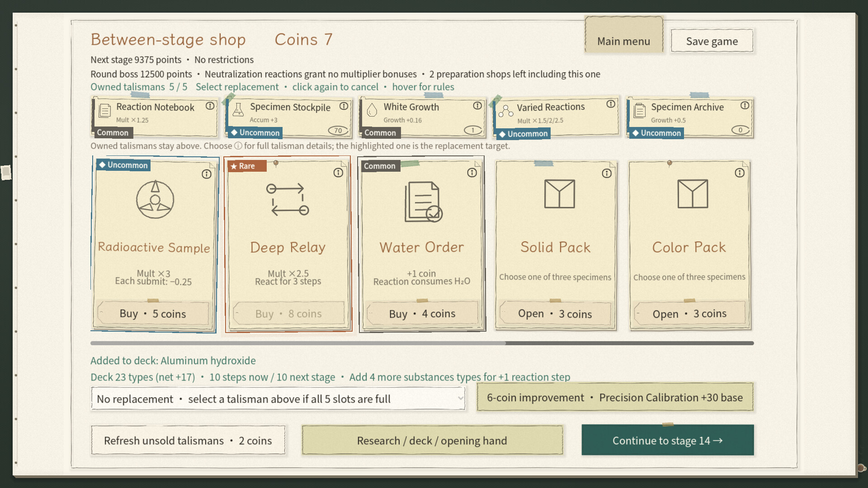Screen dimensions: 868x488
Task: Click 'Added to deck: Aluminum hydroxide' text
Action: 173,361
